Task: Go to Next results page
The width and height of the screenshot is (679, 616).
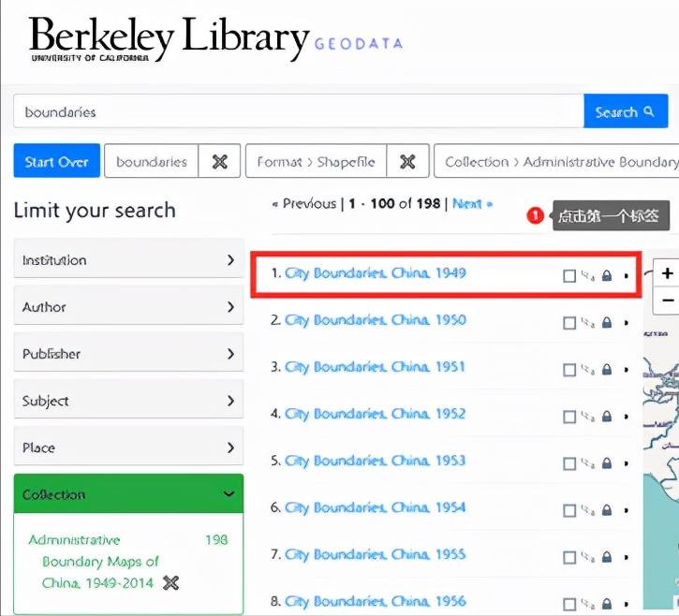Action: 468,203
